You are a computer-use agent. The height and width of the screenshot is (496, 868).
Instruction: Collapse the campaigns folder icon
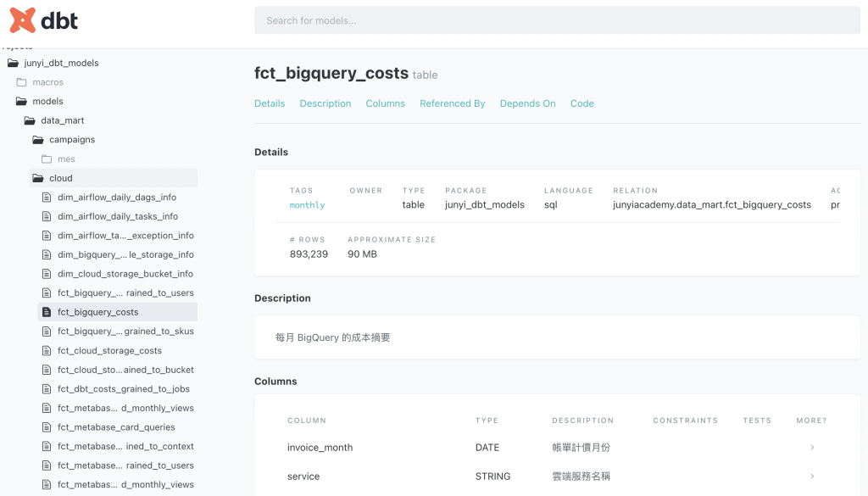(38, 140)
